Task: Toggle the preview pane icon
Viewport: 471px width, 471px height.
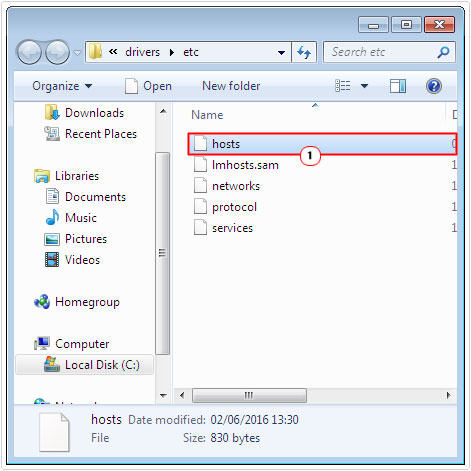Action: (x=398, y=86)
